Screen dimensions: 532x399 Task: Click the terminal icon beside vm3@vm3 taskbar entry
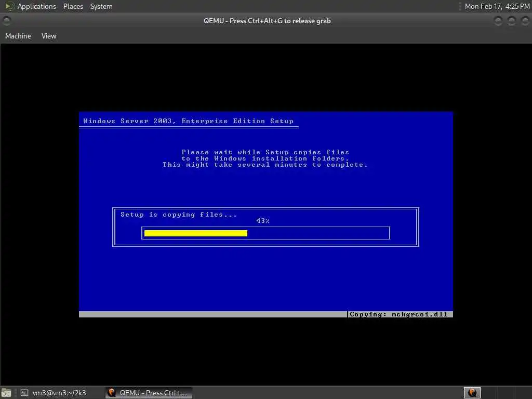pos(24,393)
